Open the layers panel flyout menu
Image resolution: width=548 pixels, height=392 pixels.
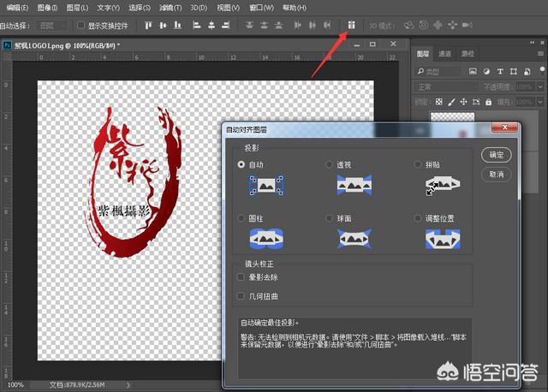pyautogui.click(x=541, y=53)
